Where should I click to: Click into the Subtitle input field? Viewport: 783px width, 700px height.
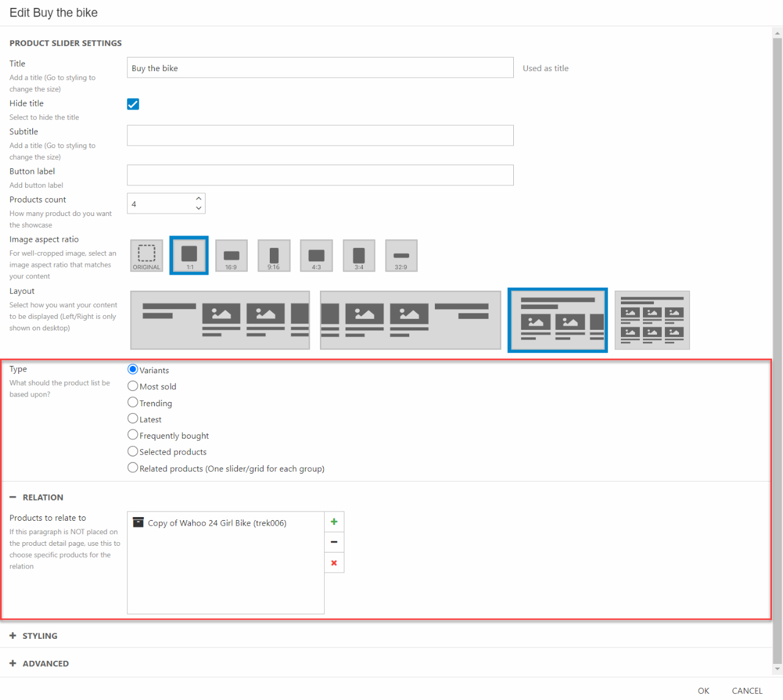(x=320, y=135)
